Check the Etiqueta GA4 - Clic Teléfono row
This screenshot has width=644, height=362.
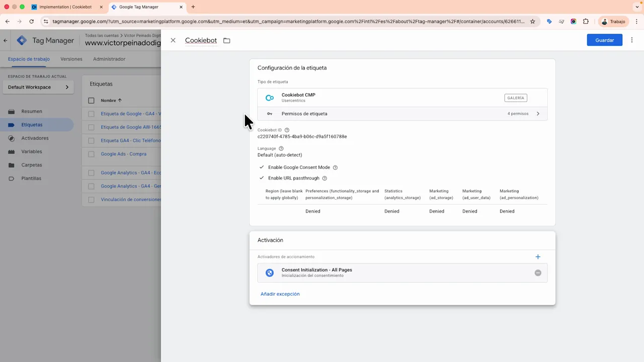point(91,141)
